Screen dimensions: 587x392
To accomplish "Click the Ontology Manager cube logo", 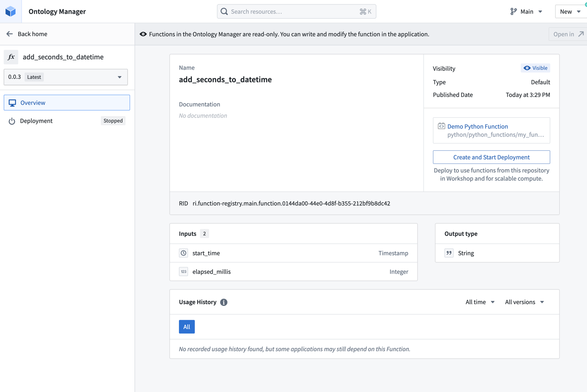I will point(10,11).
